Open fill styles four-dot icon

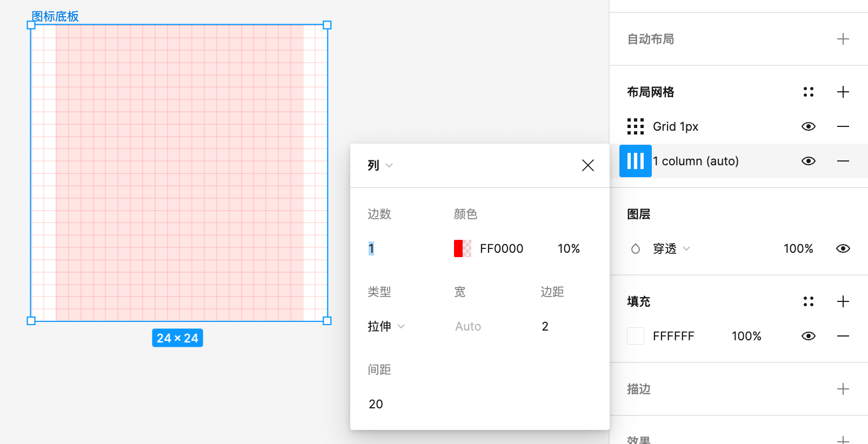(808, 301)
